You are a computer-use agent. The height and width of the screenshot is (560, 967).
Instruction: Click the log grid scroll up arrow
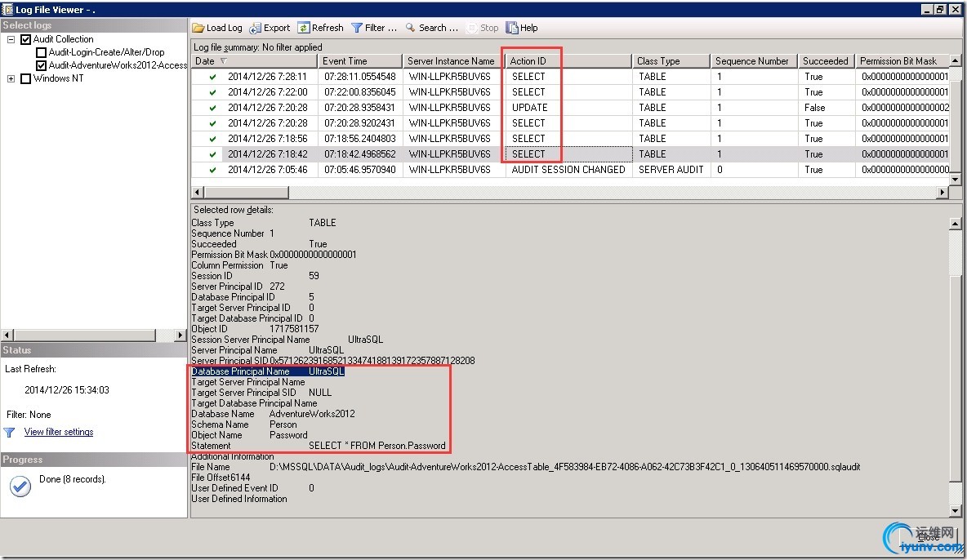tap(956, 60)
